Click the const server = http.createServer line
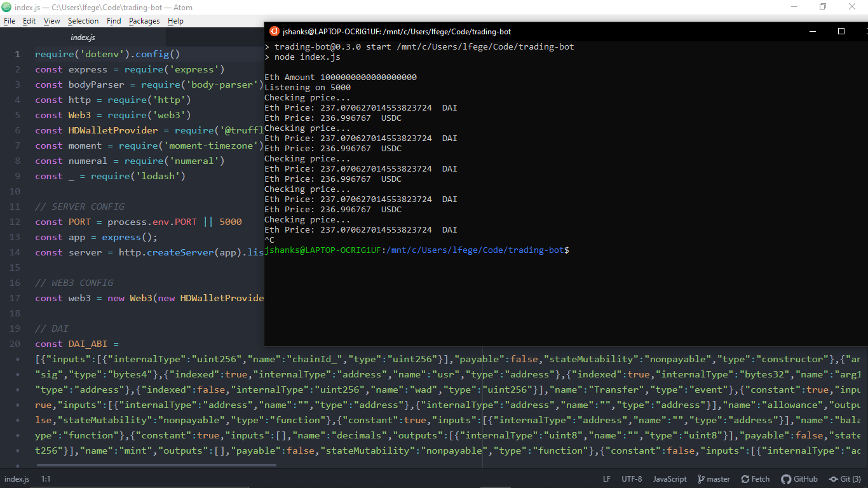This screenshot has width=868, height=488. coord(149,252)
